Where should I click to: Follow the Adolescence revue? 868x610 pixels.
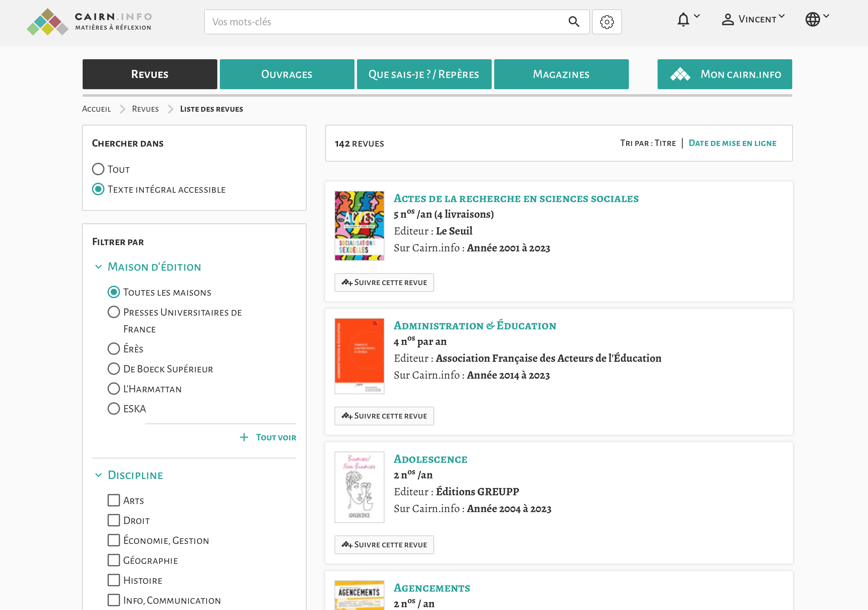point(384,545)
